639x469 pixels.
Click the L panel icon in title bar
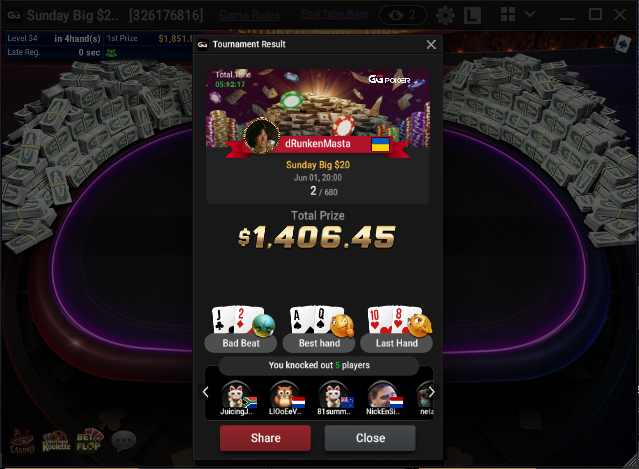coord(473,15)
